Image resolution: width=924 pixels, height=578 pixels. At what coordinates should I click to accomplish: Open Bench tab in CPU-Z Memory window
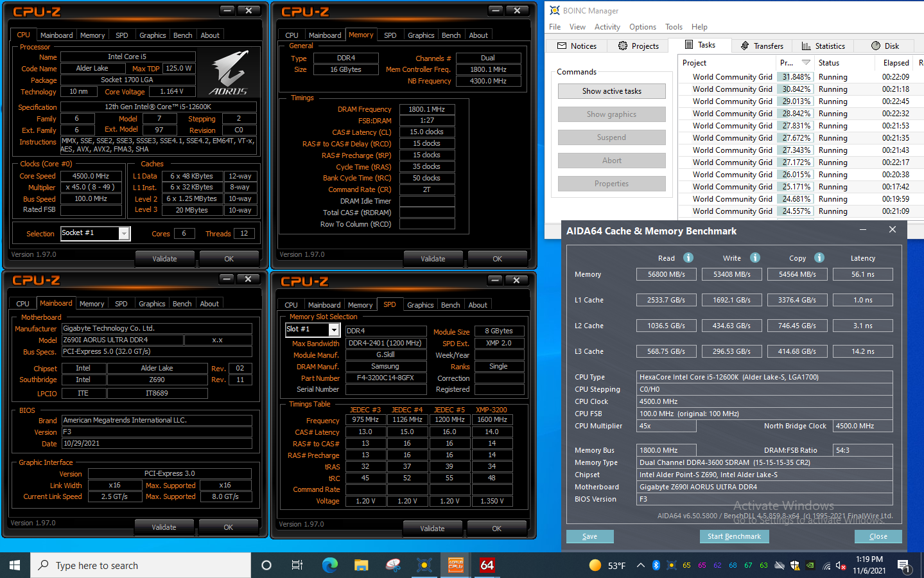(451, 35)
